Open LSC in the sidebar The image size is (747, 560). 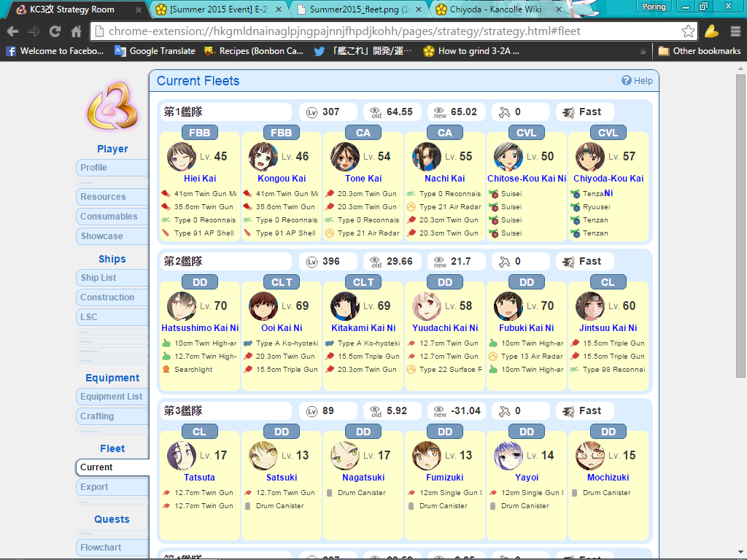click(112, 317)
